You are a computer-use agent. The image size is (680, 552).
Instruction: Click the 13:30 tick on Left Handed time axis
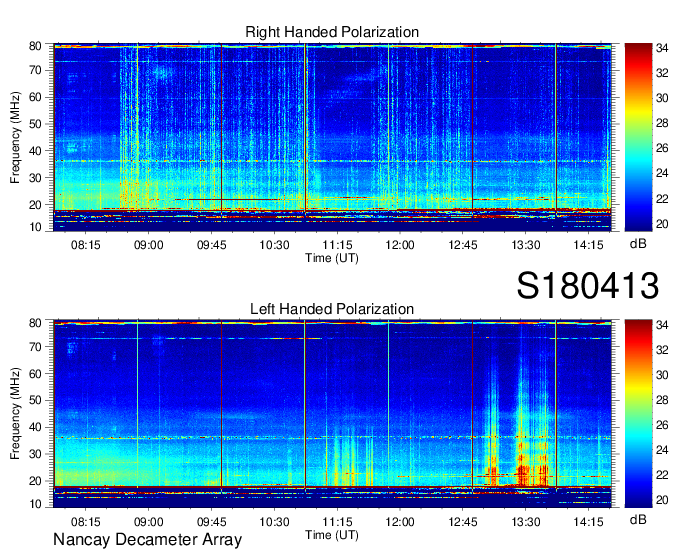[x=526, y=522]
